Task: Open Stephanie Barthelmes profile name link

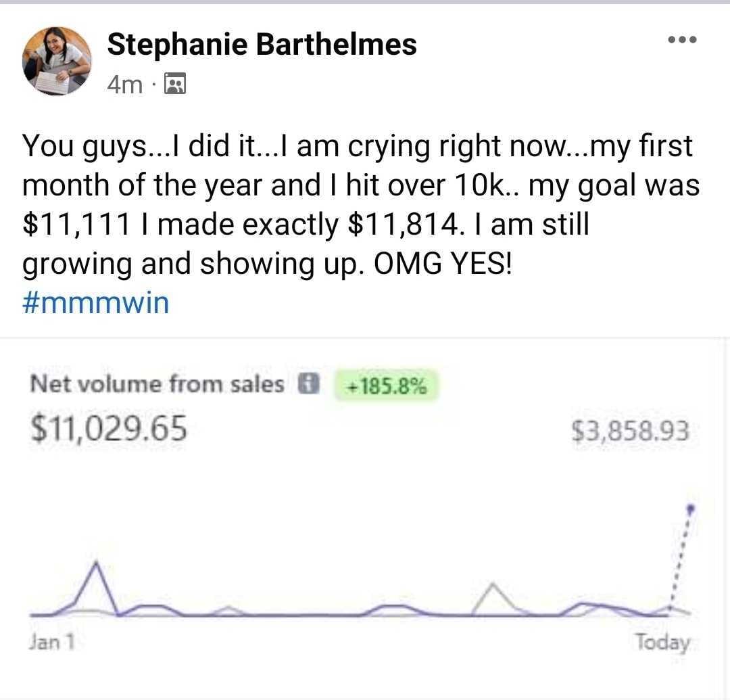Action: click(262, 44)
